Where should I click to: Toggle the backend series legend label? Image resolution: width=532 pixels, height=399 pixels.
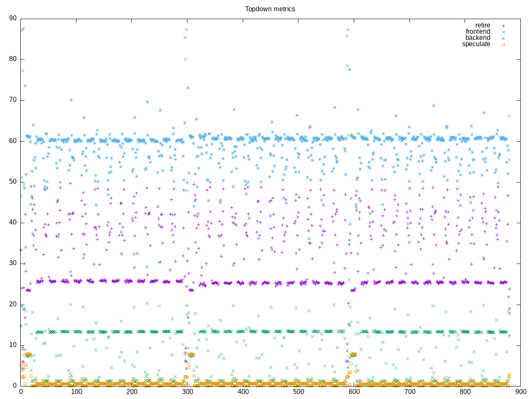478,38
